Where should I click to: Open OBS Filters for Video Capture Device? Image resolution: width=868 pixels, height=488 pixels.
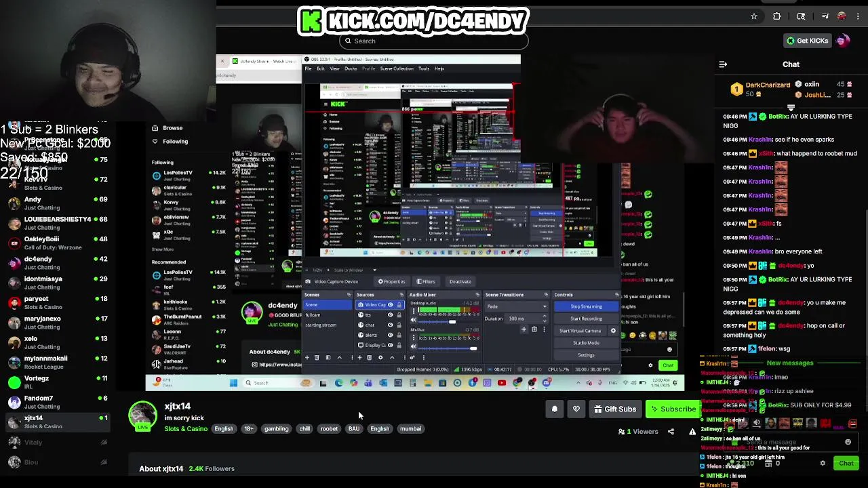coord(426,282)
